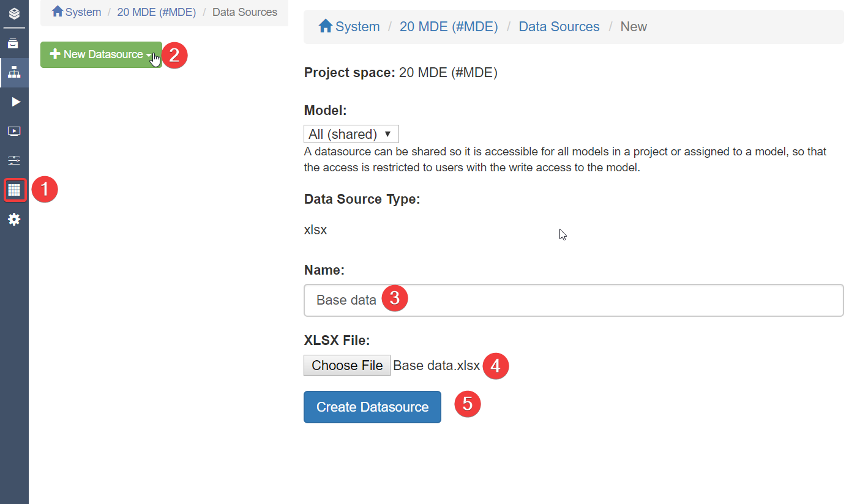Click the Name input field with 'Base data'

point(573,300)
